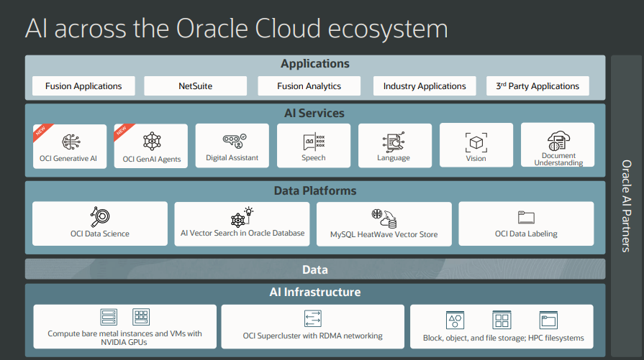
Task: Click the OCI Data Science label
Action: click(100, 234)
